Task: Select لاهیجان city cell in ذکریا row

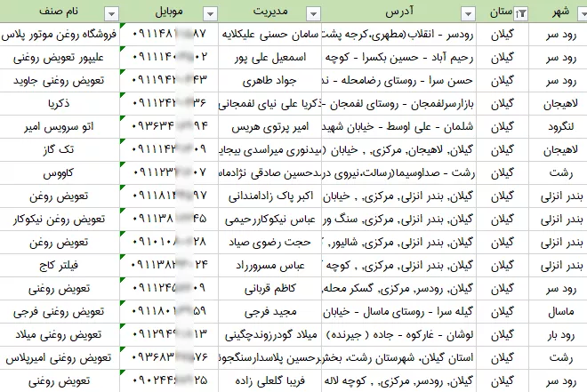Action: (x=559, y=104)
